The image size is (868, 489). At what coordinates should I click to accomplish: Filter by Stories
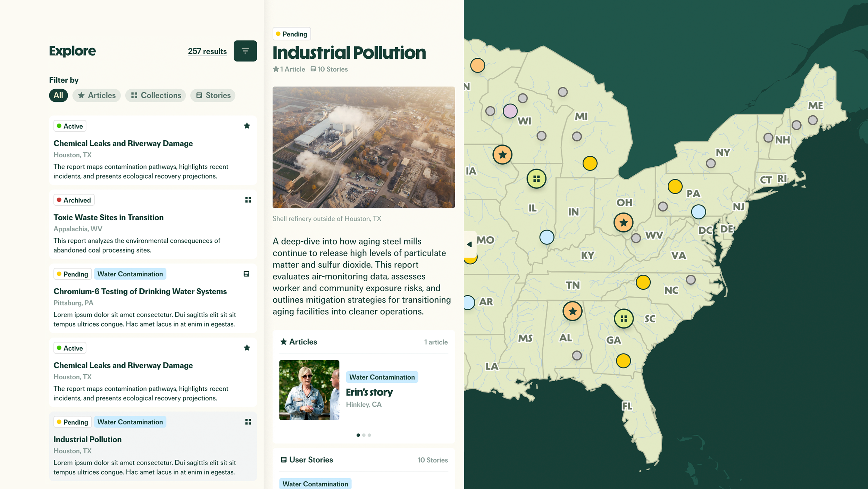213,95
